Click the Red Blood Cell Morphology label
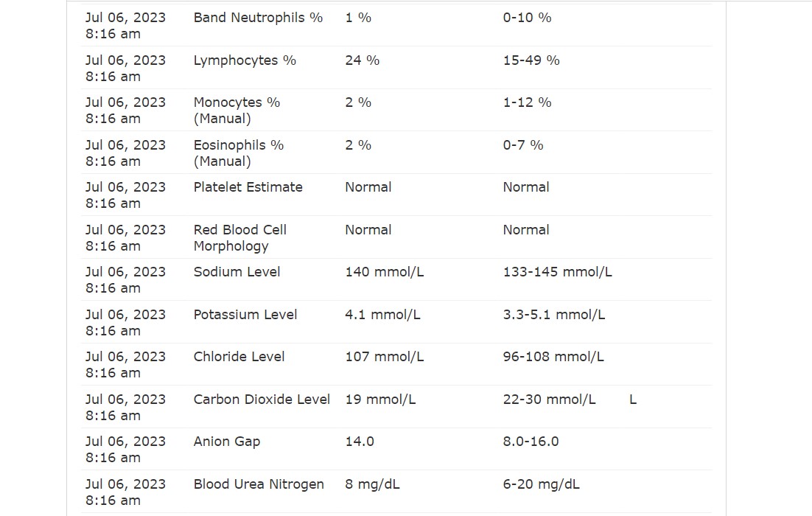 click(239, 238)
